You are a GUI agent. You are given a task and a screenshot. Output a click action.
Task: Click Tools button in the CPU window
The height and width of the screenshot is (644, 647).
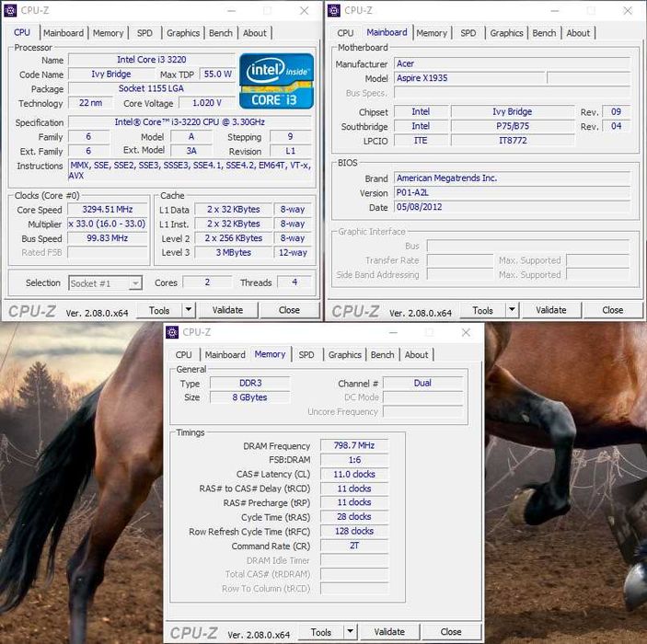[159, 310]
